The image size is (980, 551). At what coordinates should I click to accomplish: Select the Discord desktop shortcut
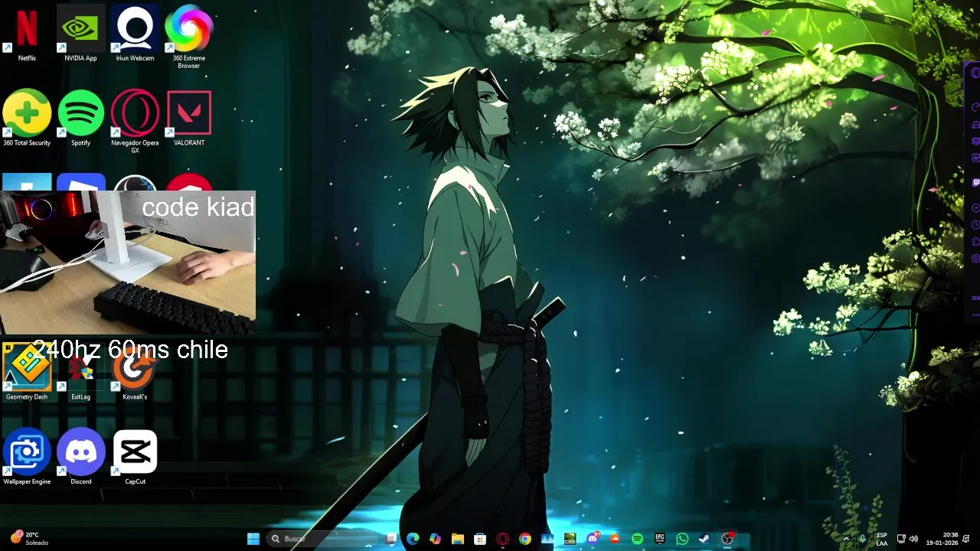coord(80,457)
